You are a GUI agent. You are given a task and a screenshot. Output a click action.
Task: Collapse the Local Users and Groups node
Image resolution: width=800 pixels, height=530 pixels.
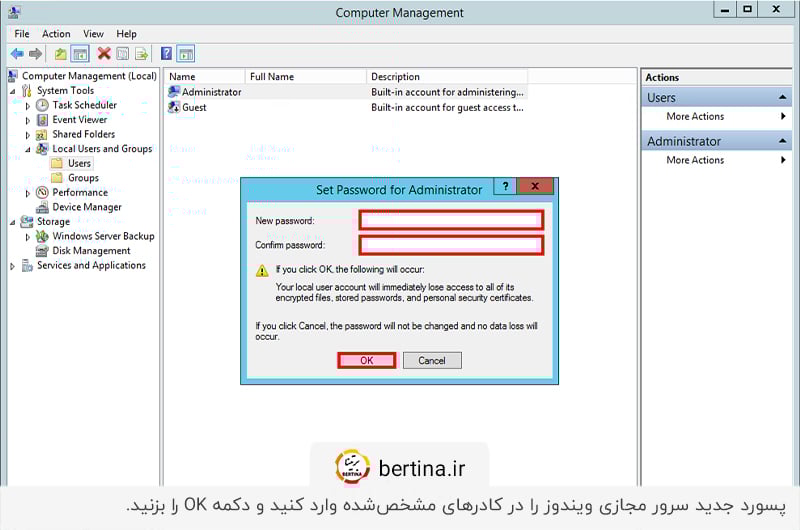click(x=28, y=150)
